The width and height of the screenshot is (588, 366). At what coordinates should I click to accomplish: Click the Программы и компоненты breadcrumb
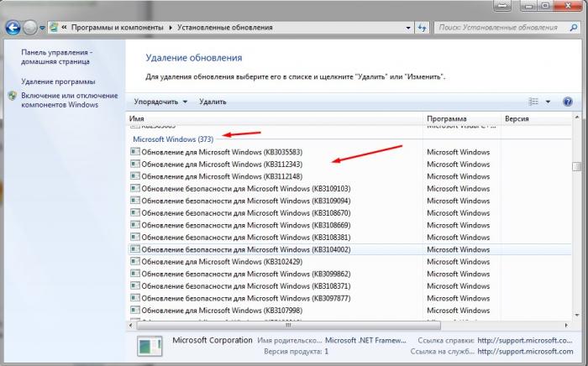[x=118, y=27]
